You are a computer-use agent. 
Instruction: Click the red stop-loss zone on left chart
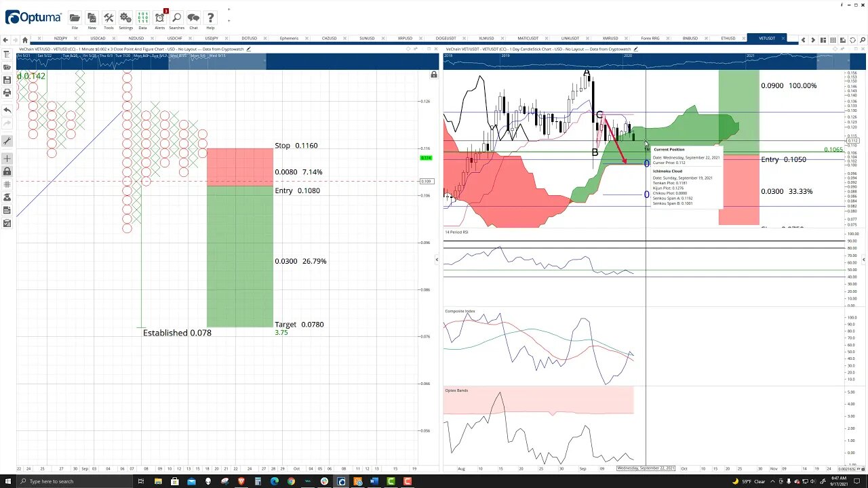tap(240, 167)
